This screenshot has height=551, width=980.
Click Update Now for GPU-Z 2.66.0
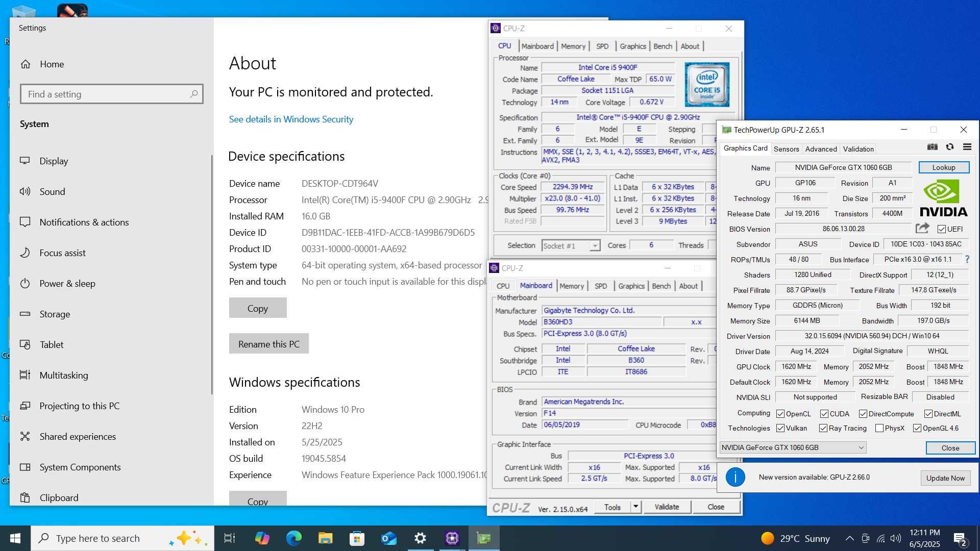pos(945,478)
